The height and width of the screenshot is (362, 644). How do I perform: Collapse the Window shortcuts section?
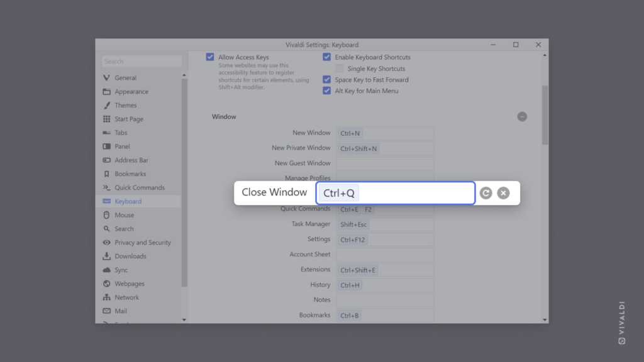point(522,116)
